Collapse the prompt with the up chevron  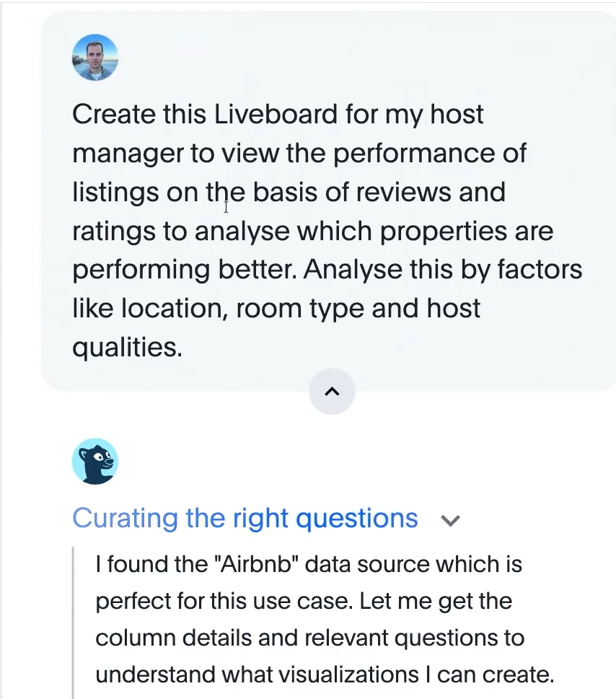(x=332, y=392)
